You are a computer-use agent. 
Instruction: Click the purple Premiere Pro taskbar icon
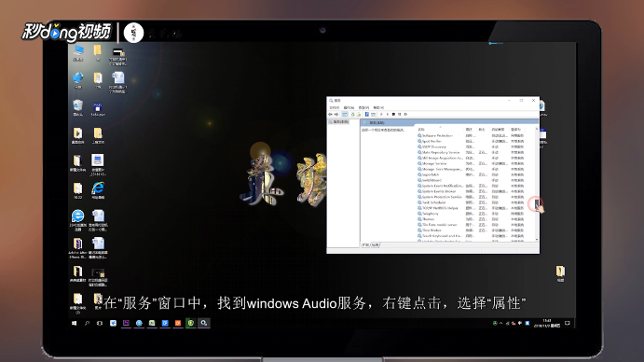126,324
